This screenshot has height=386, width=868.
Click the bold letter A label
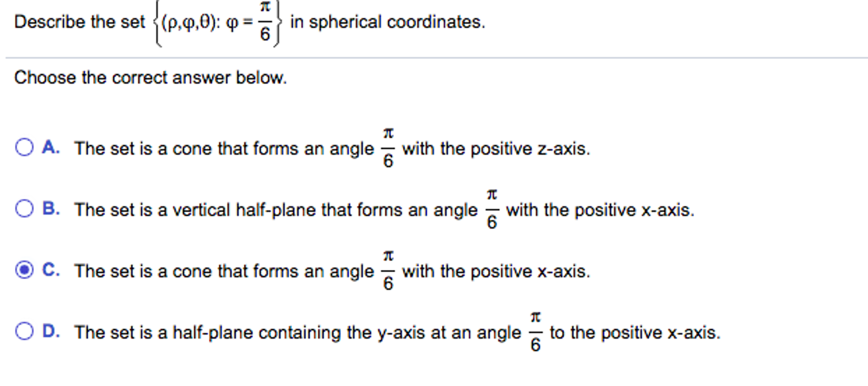click(x=50, y=147)
